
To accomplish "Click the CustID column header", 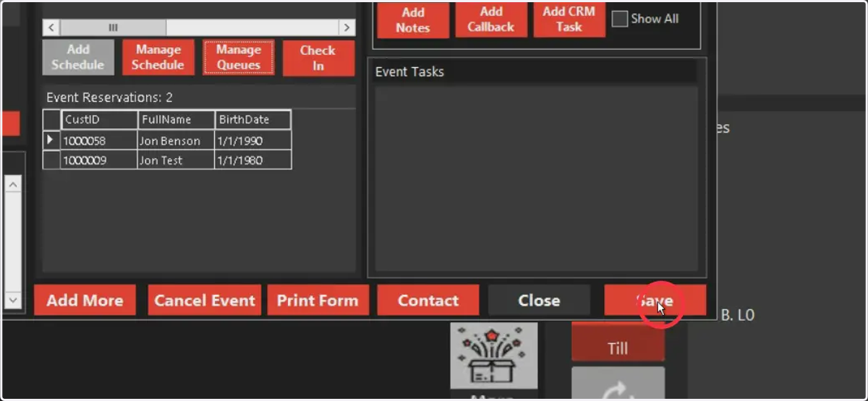I will coord(99,120).
